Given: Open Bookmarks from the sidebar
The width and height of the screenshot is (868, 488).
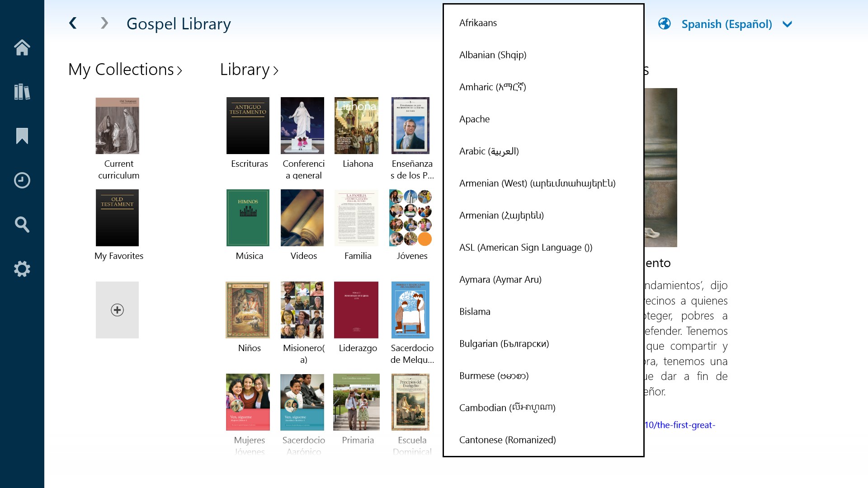Looking at the screenshot, I should click(x=22, y=136).
